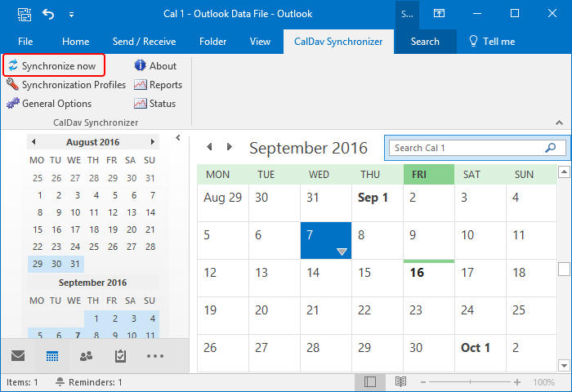Click the Normal view icon in status bar
The height and width of the screenshot is (392, 572).
(370, 381)
